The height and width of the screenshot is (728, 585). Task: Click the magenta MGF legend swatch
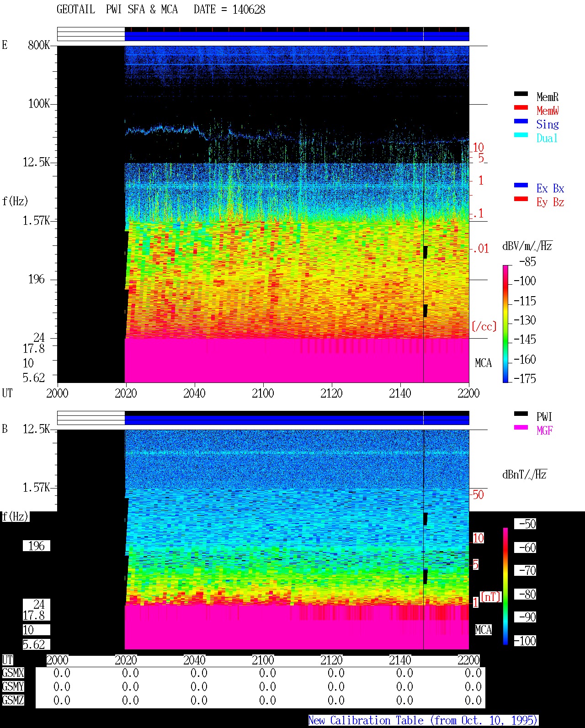(x=521, y=427)
